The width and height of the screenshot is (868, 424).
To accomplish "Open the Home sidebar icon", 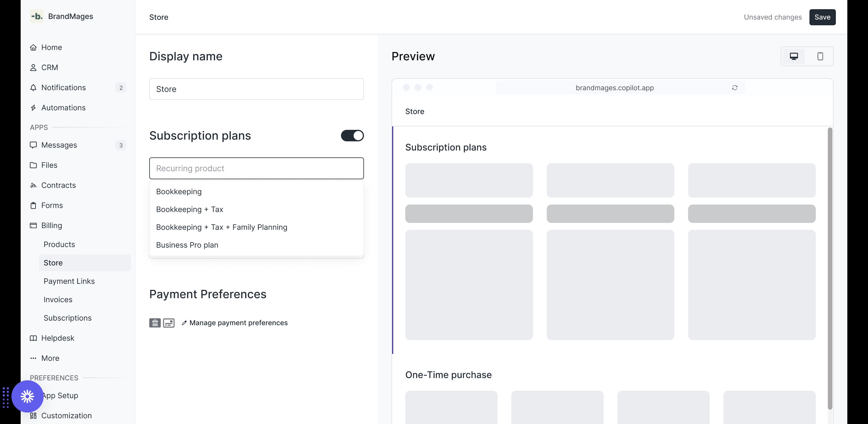I will [x=33, y=47].
